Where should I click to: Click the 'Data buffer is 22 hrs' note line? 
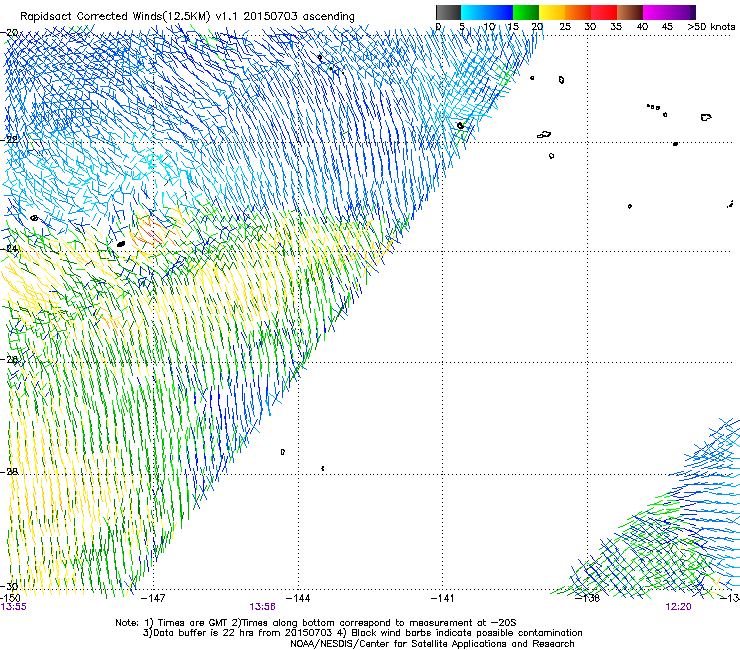pos(362,633)
